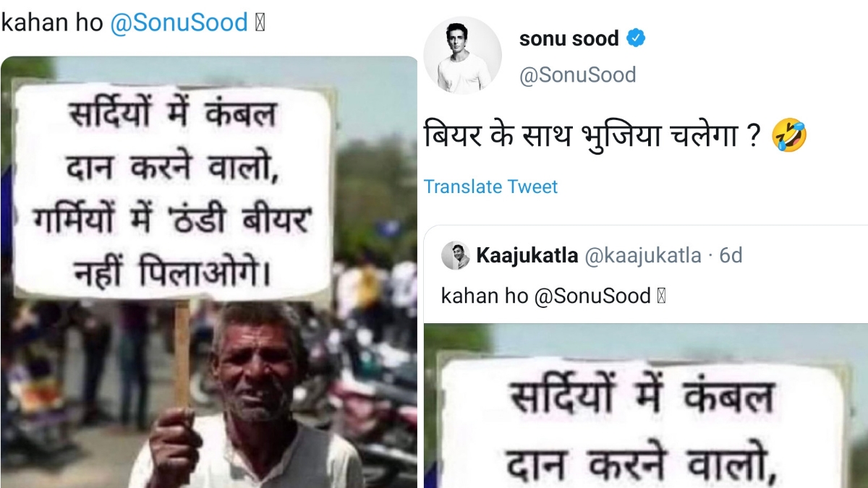Open the Kaajukatla display name in quoted tweet
The image size is (868, 488).
[x=527, y=255]
